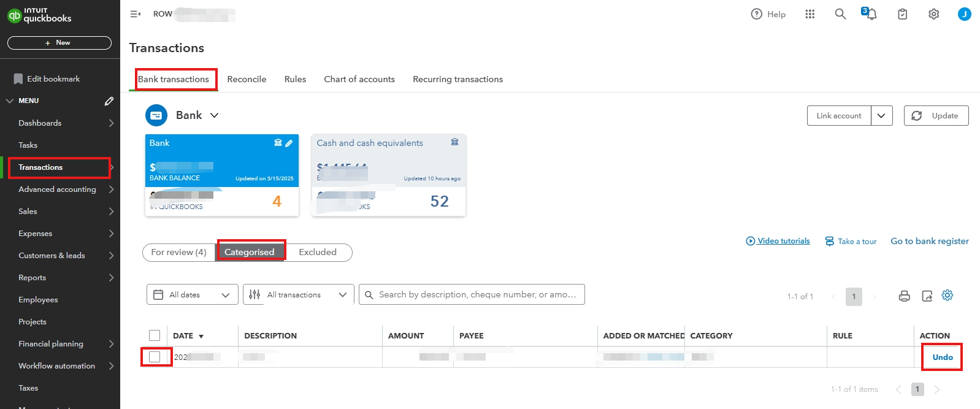Undo the categorised transaction
Viewport: 980px width, 409px height.
click(x=943, y=357)
